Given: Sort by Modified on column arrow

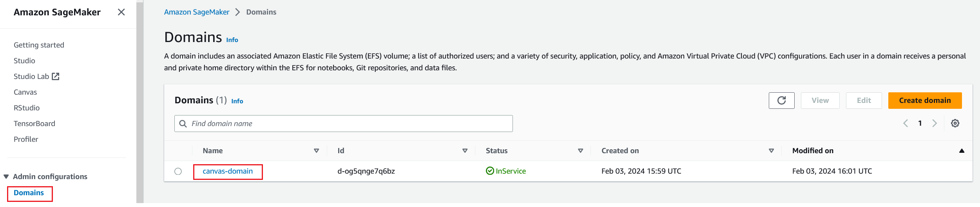Looking at the screenshot, I should tap(962, 151).
